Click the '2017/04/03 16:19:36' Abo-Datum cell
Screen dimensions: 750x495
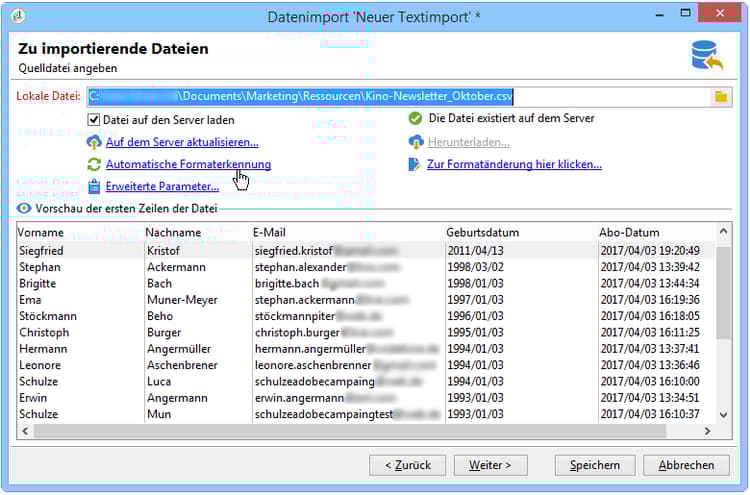pyautogui.click(x=657, y=300)
